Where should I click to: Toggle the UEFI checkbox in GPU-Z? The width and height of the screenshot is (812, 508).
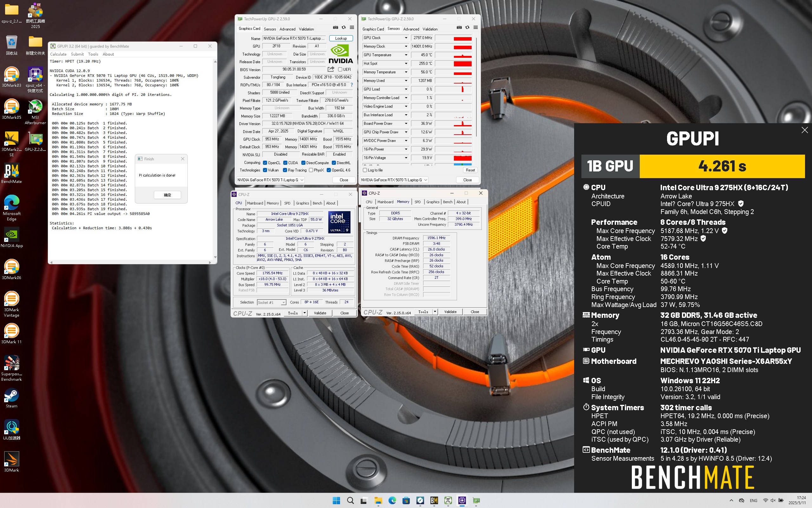tap(340, 70)
